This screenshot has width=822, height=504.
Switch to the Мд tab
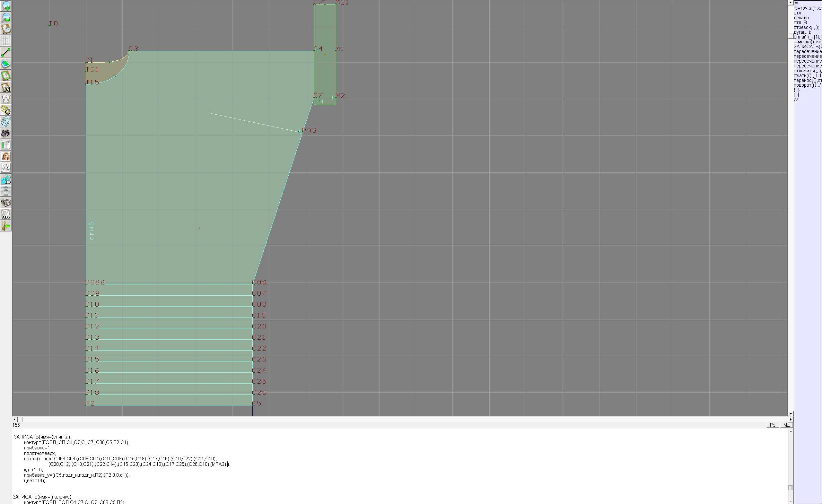point(786,425)
